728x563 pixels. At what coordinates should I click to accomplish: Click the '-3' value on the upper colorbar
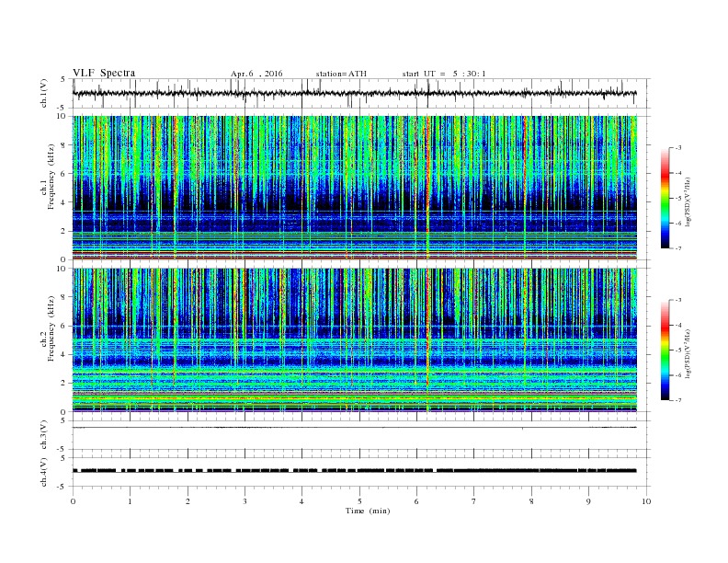[678, 148]
